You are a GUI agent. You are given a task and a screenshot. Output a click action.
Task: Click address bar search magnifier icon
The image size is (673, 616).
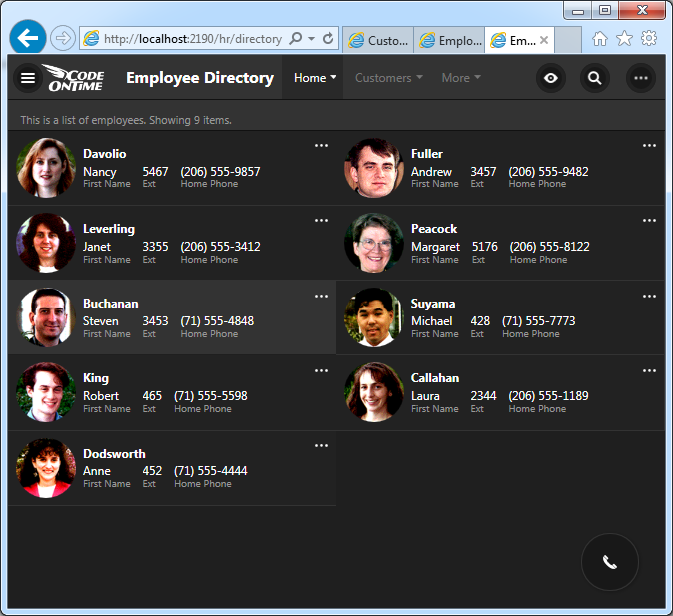tap(296, 38)
